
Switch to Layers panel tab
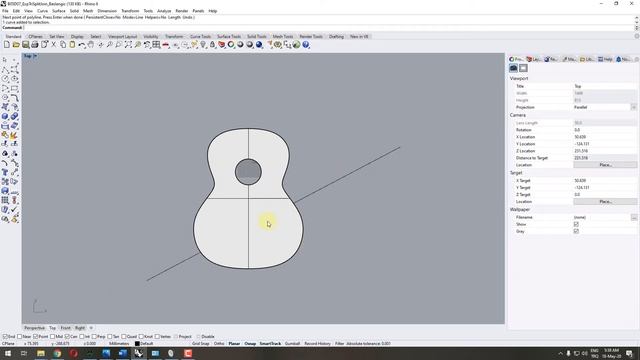(533, 59)
